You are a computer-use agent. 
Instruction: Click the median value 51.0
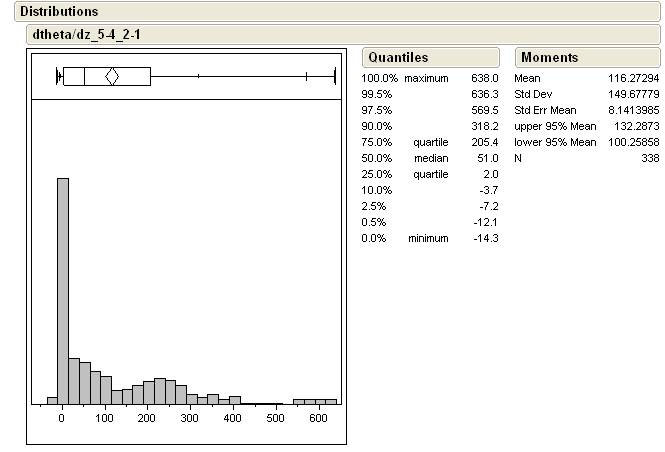(x=488, y=158)
